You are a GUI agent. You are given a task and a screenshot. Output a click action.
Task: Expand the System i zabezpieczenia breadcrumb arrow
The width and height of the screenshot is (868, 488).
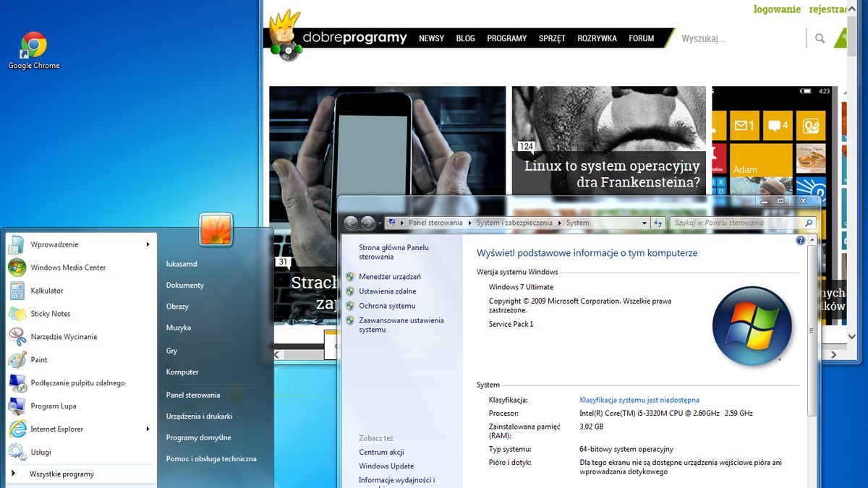[559, 223]
